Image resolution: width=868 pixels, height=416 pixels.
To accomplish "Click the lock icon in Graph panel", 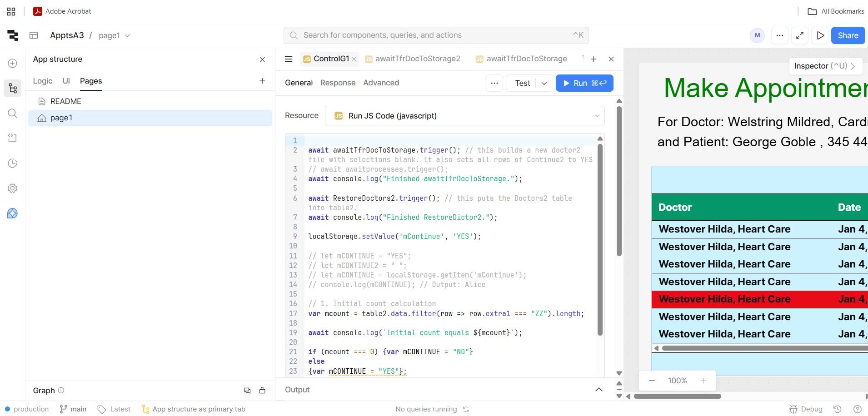I will point(262,391).
